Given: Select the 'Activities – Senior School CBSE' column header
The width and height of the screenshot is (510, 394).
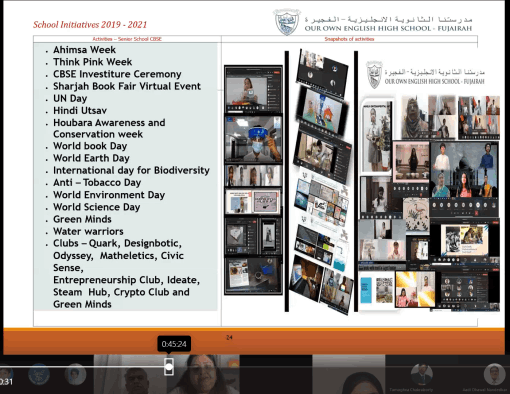Looking at the screenshot, I should tap(127, 39).
